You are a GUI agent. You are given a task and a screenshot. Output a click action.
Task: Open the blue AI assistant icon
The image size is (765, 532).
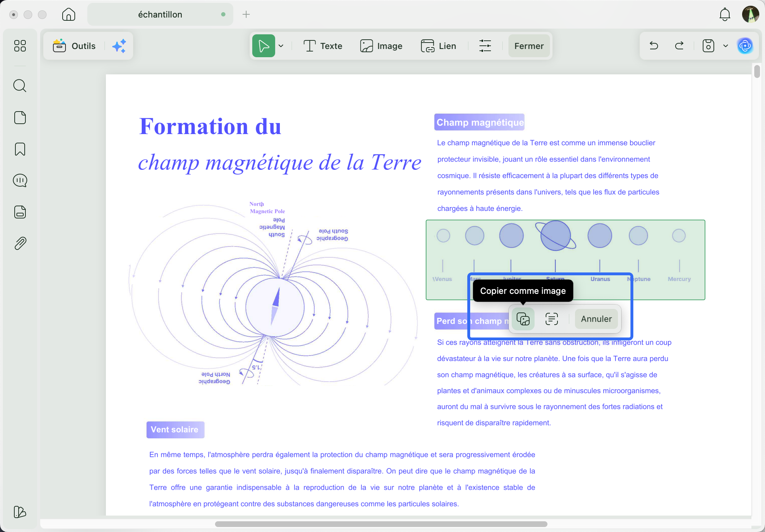745,46
